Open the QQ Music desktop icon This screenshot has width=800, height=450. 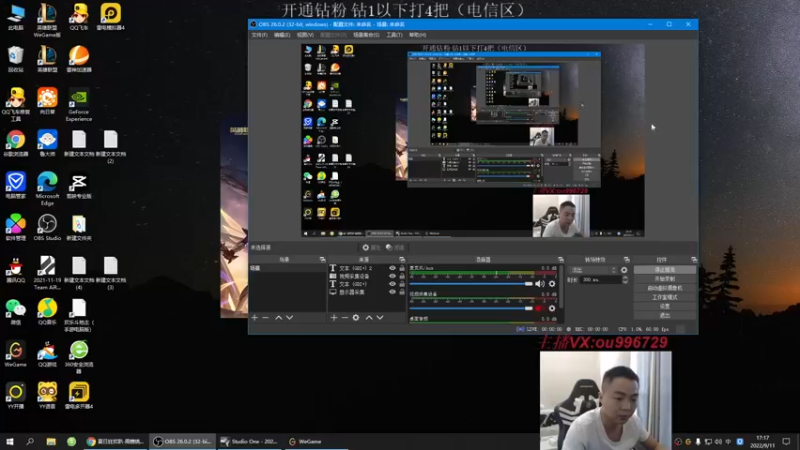click(x=47, y=312)
